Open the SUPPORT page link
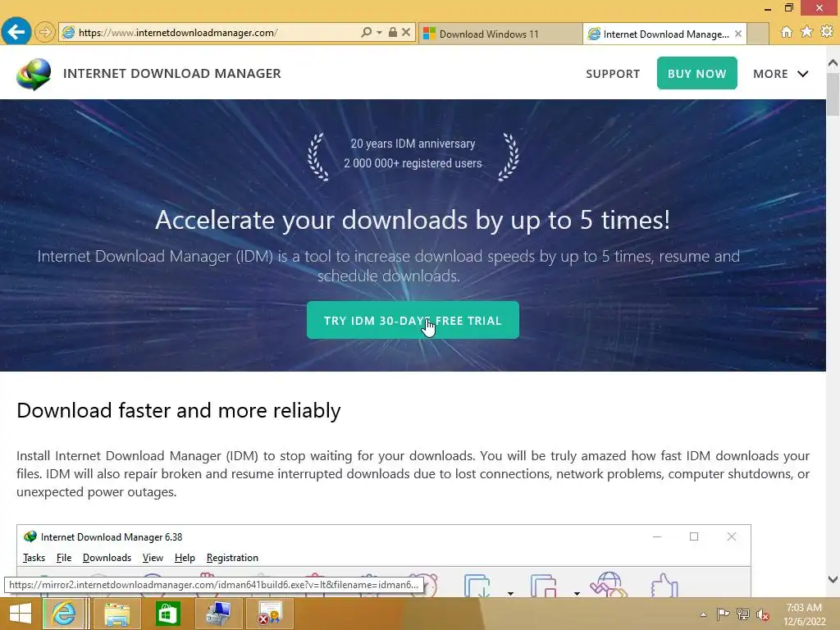The width and height of the screenshot is (840, 630). point(613,74)
